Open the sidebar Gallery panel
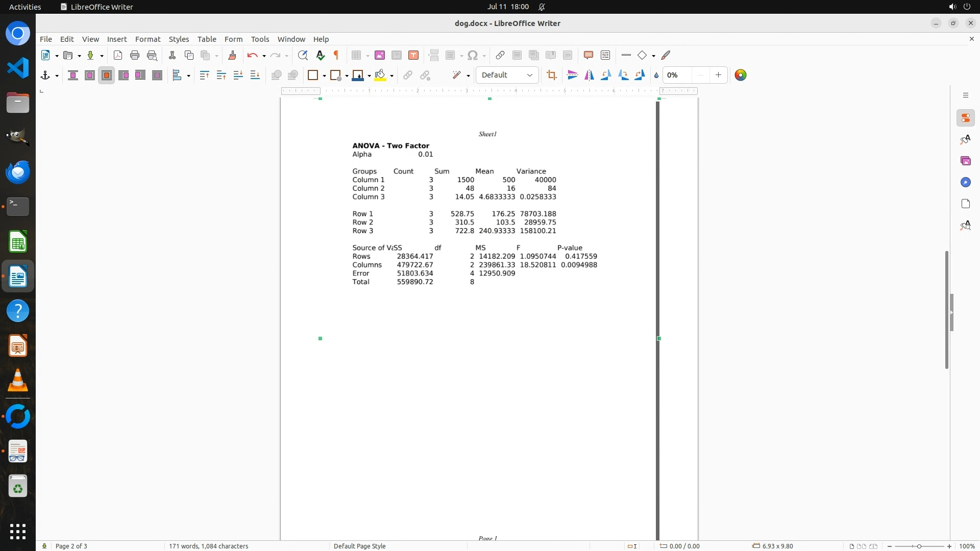980x551 pixels. (x=965, y=161)
